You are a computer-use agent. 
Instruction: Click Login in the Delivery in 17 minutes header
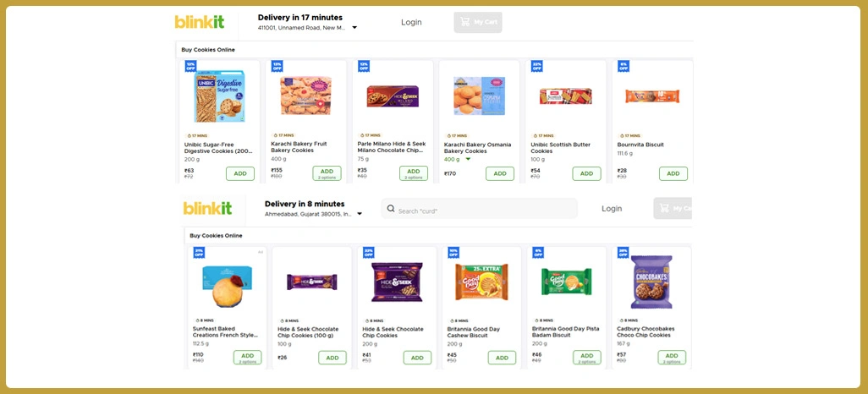click(411, 22)
